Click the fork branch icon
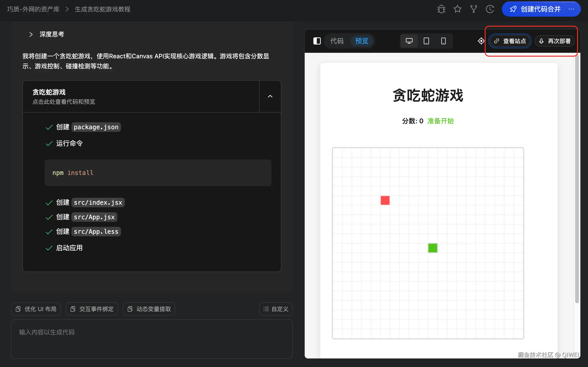 pyautogui.click(x=473, y=9)
